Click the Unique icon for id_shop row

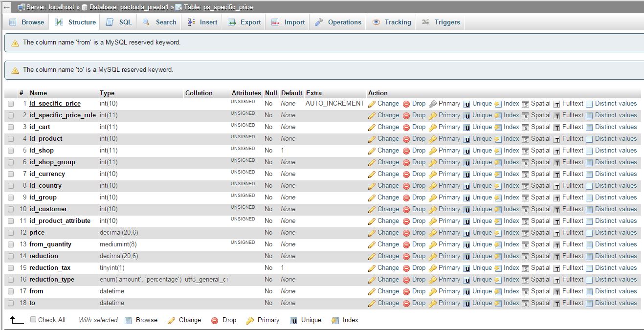[466, 151]
